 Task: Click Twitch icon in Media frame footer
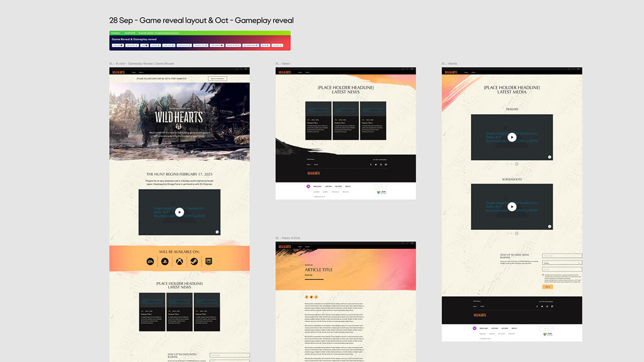coord(552,306)
